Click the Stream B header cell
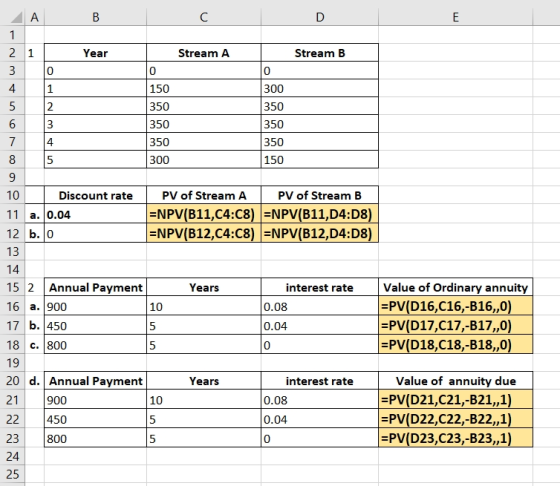This screenshot has width=560, height=486. pos(320,53)
